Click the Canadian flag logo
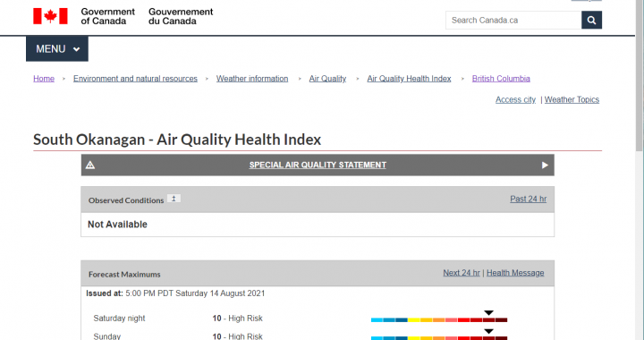This screenshot has width=644, height=340. pos(50,16)
